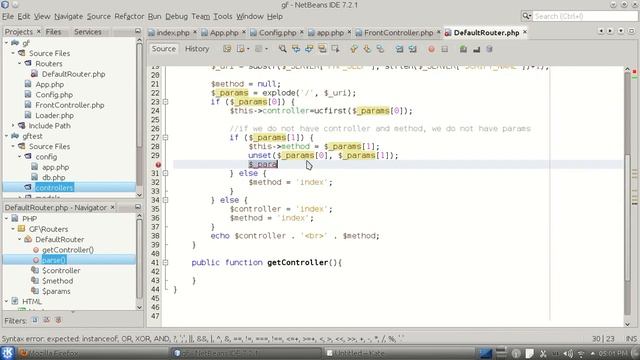Click Shift Line Left toolbar icon

coord(399,49)
